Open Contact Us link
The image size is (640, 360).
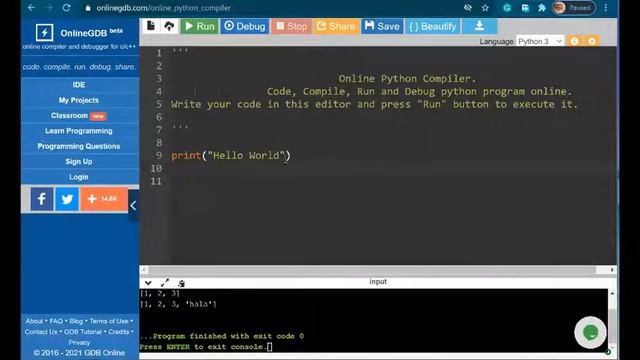pyautogui.click(x=41, y=332)
